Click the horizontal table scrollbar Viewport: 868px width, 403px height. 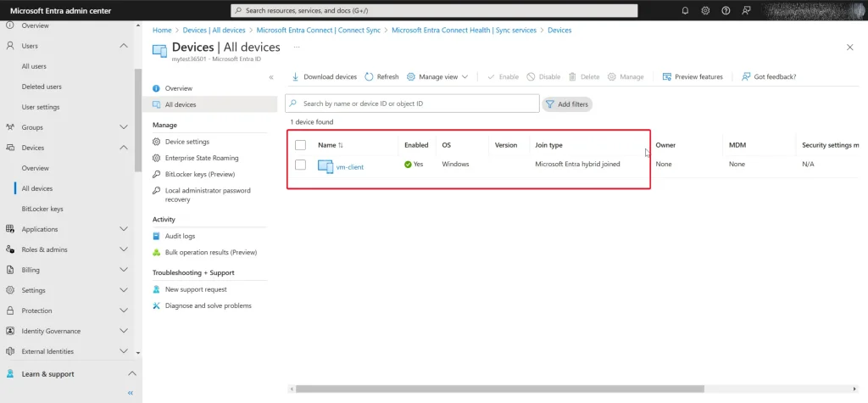click(x=500, y=389)
